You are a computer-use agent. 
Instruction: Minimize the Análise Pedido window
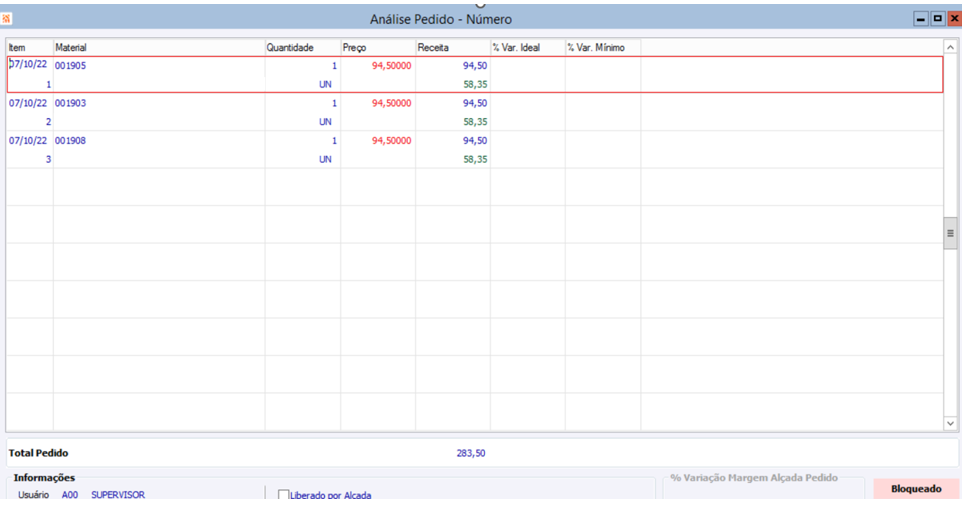click(x=920, y=19)
